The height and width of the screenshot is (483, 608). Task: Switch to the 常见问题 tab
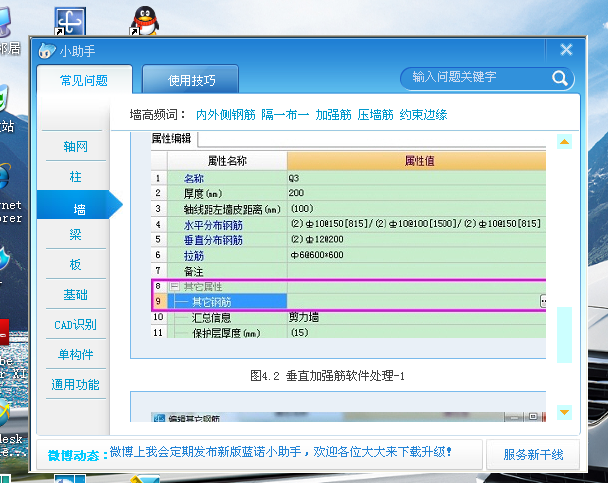84,80
